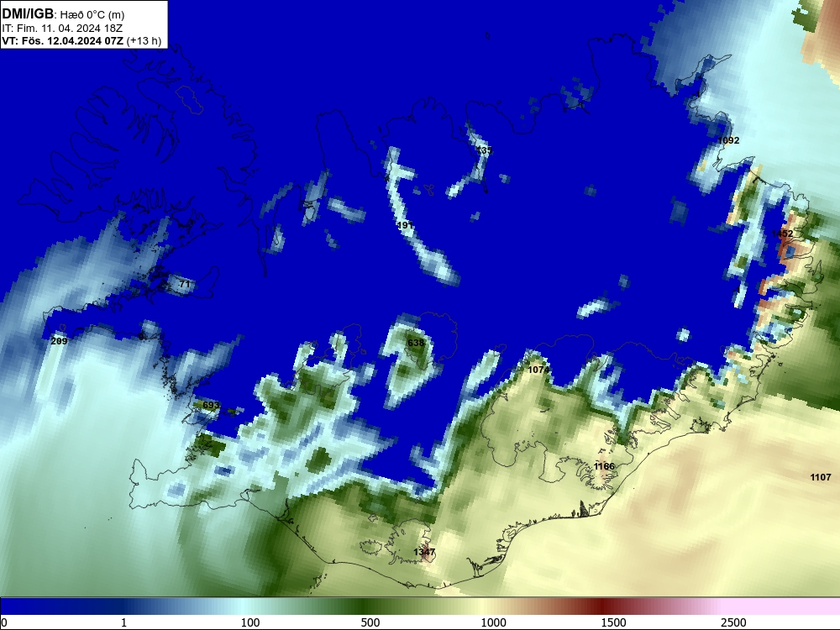Image resolution: width=840 pixels, height=630 pixels.
Task: Click the 1000 tick on the color scale
Action: click(493, 622)
